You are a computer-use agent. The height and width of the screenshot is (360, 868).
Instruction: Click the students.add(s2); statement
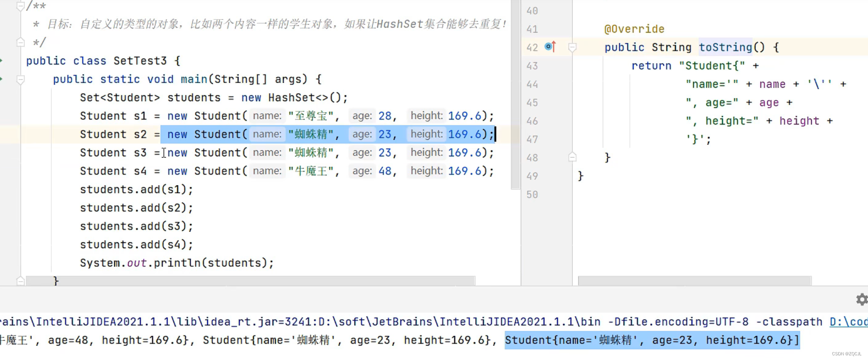(x=137, y=208)
